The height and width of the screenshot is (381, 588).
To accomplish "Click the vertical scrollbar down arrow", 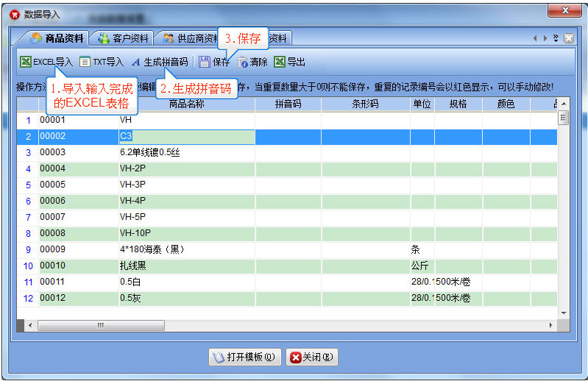I will pos(564,313).
